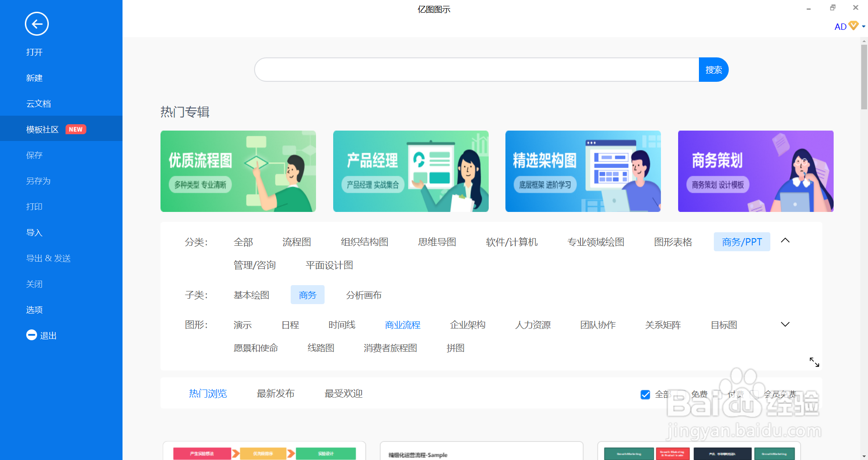Switch to the 最新发布 tab
Screen dimensions: 868x460
pyautogui.click(x=276, y=394)
